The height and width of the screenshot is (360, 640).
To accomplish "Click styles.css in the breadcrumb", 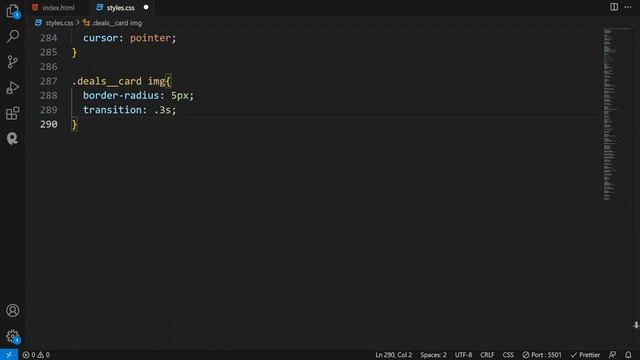I will click(59, 23).
